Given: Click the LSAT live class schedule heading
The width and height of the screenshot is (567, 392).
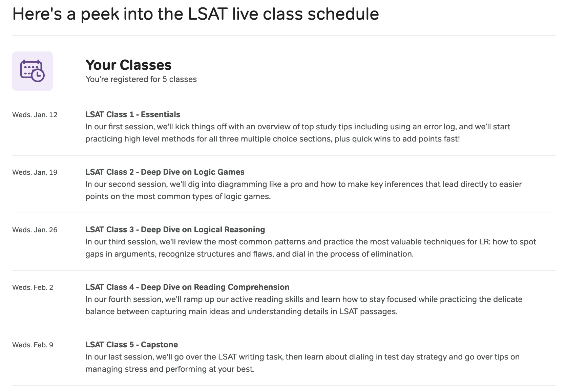Looking at the screenshot, I should (x=195, y=14).
